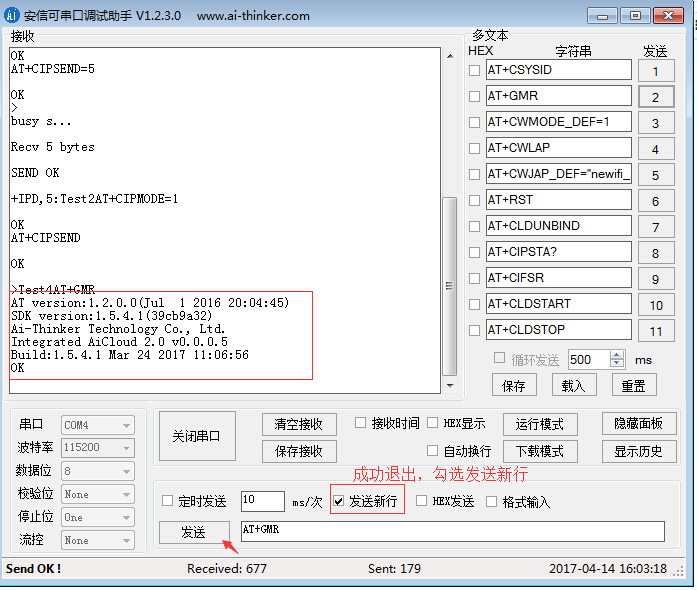Enable the 循环发送 loop send checkbox
697x590 pixels.
click(500, 358)
